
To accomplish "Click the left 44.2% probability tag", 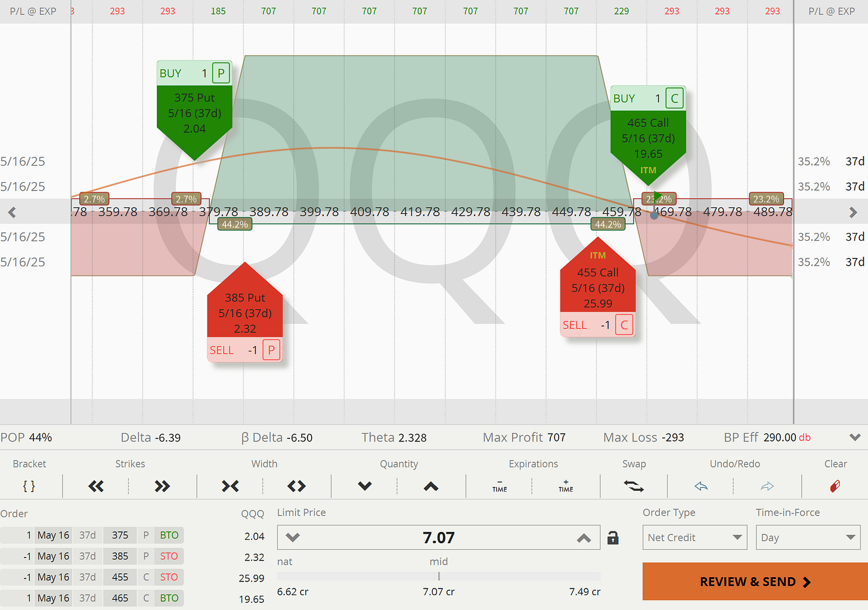I will pos(235,225).
